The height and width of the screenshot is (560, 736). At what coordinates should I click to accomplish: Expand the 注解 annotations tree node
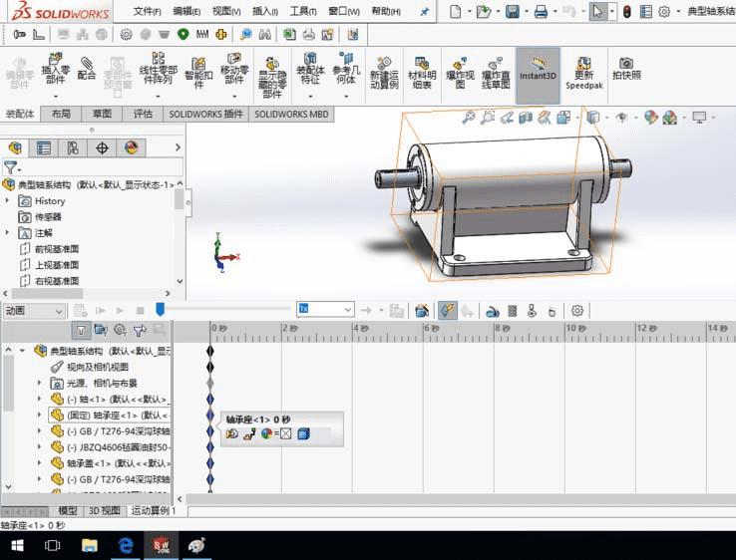tap(9, 233)
